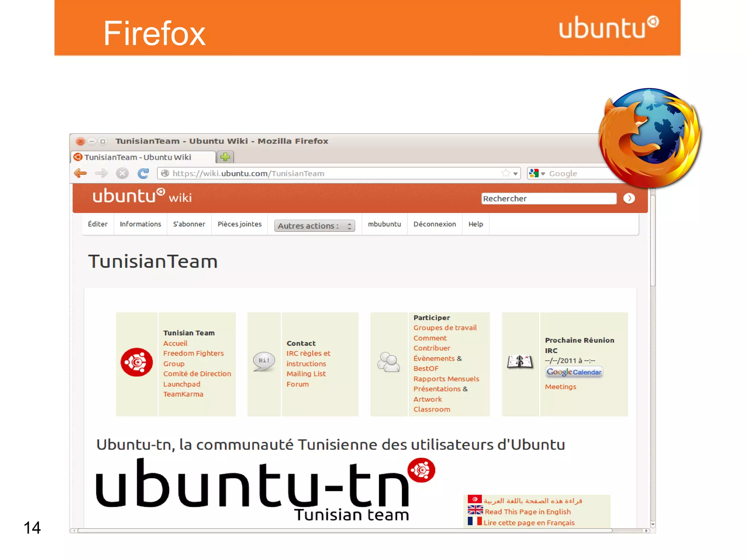
Task: Open a new tab with the plus button
Action: [x=225, y=157]
